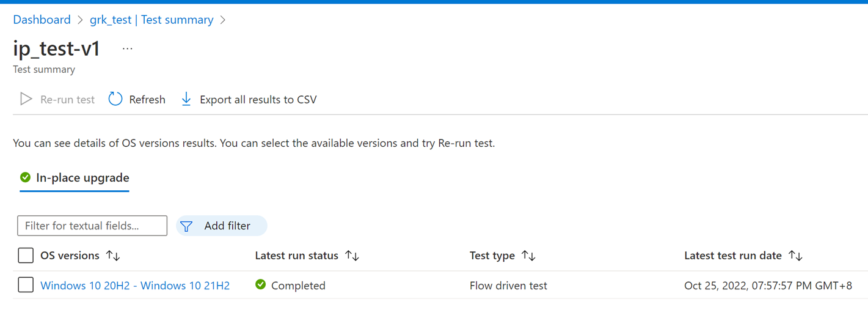
Task: Select the In-place upgrade tab
Action: click(x=75, y=178)
